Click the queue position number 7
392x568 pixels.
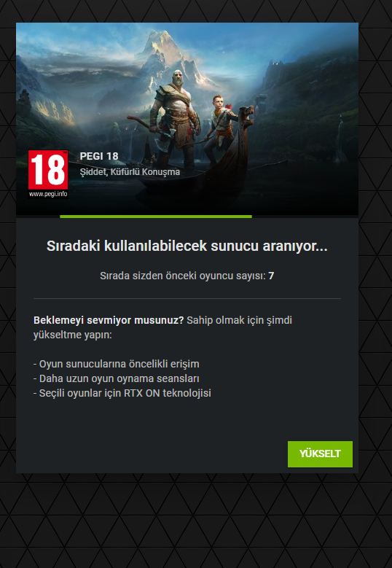271,276
